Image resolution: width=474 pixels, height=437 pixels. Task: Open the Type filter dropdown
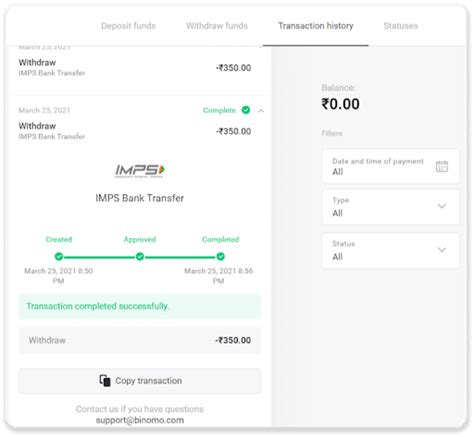[390, 207]
